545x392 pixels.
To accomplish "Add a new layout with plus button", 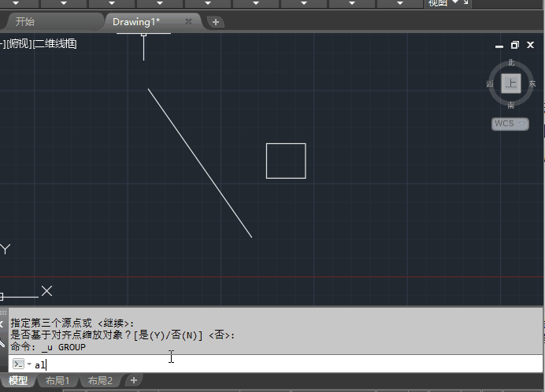I will pos(133,381).
